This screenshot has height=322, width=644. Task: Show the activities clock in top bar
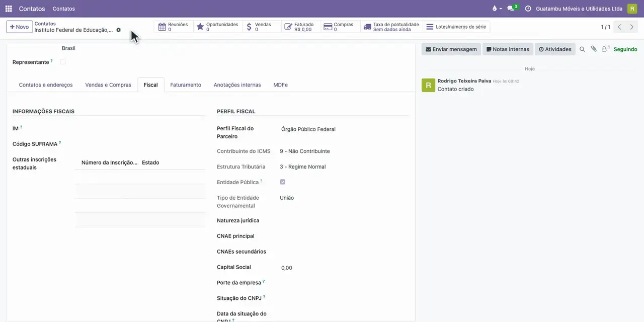[x=528, y=9]
